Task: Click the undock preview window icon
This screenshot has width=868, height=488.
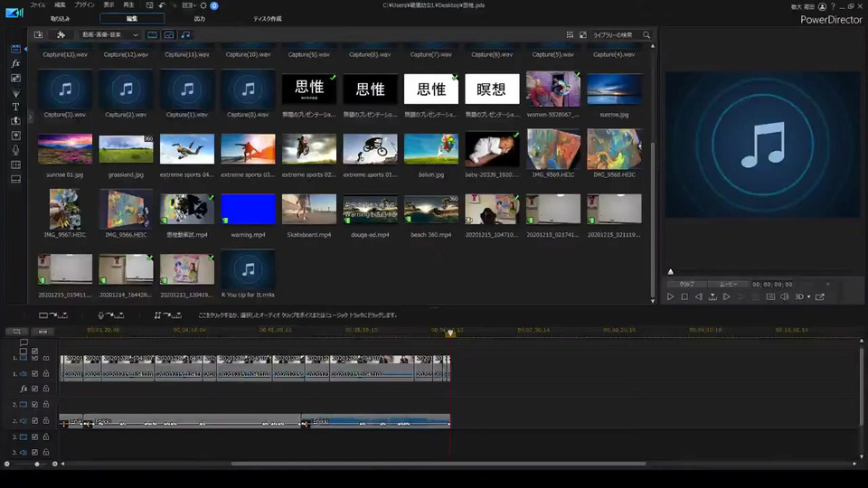Action: 820,296
